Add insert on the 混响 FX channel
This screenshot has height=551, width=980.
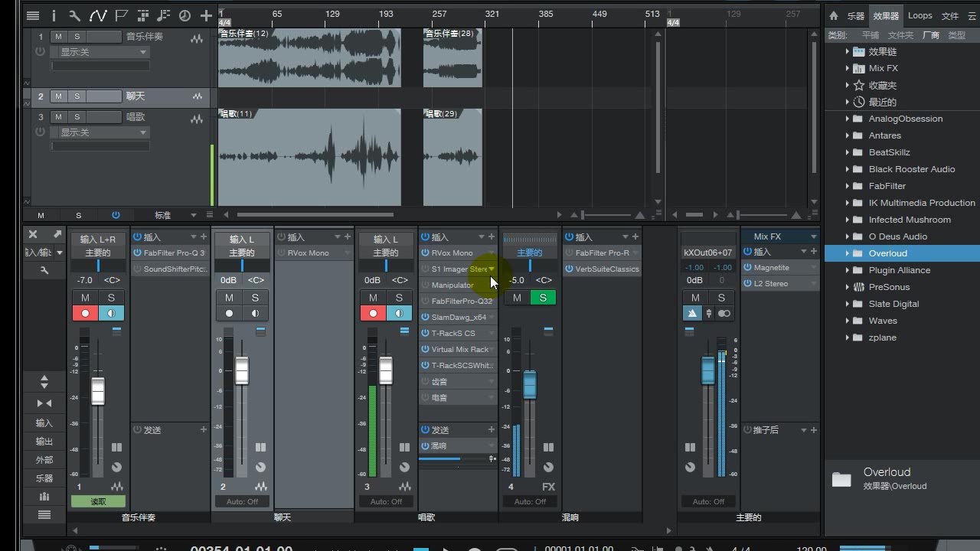click(635, 237)
